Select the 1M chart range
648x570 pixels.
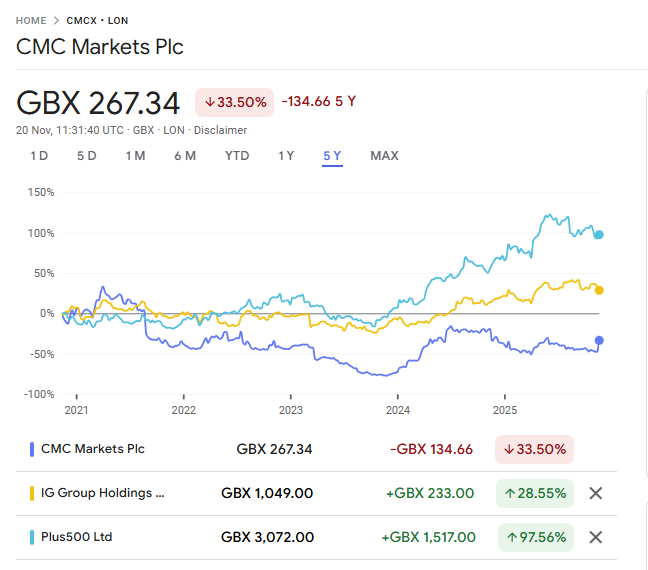(135, 155)
